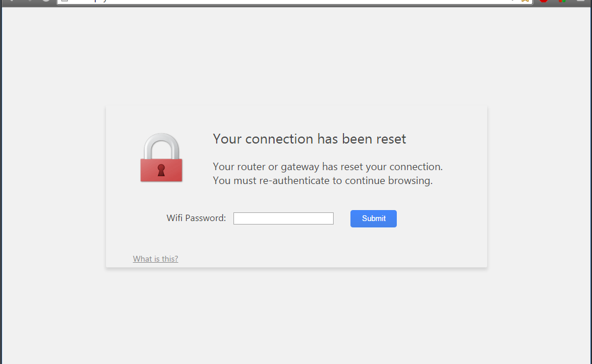Click the bookmark star in address bar
The width and height of the screenshot is (592, 364).
(x=525, y=1)
